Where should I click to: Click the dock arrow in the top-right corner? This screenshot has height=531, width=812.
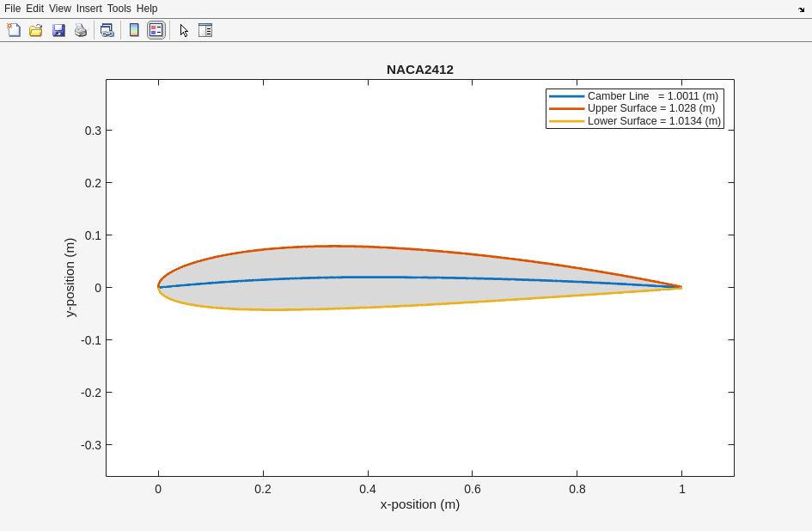pyautogui.click(x=801, y=9)
